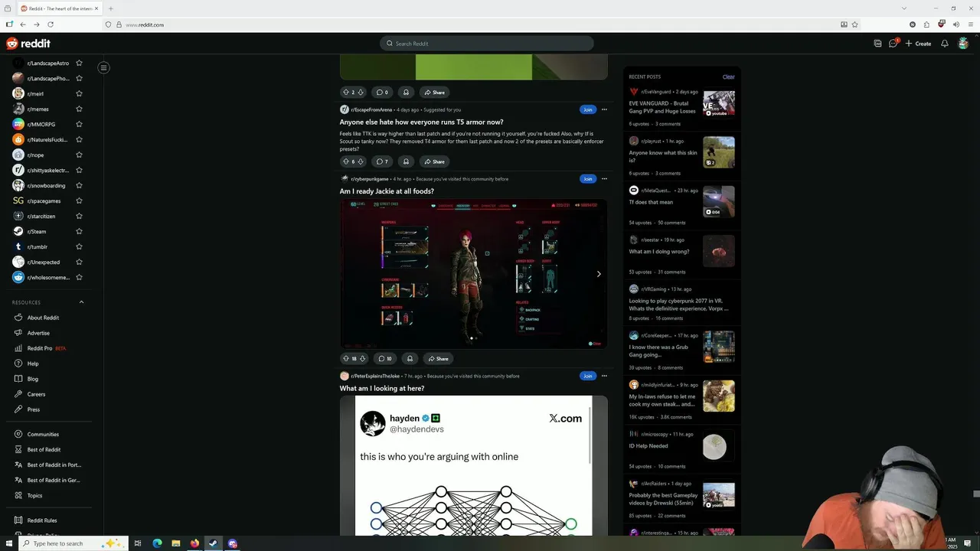Screen dimensions: 980x551
Task: Share the Jackie foods post
Action: (x=438, y=358)
